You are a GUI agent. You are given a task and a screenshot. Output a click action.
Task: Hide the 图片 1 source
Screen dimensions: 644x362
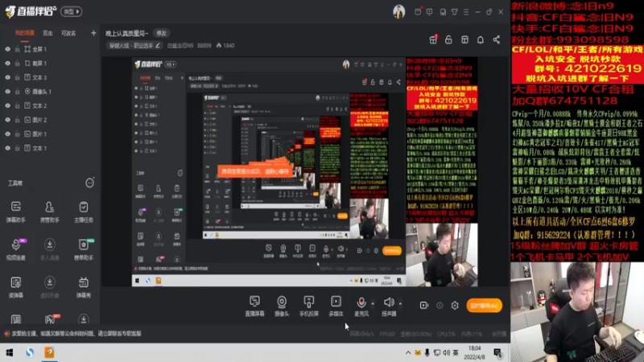(x=7, y=134)
